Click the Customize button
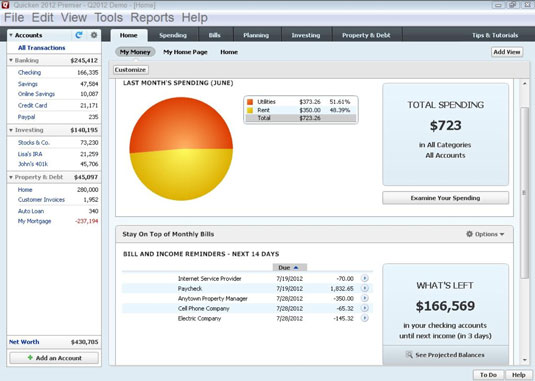The image size is (535, 381). (130, 70)
